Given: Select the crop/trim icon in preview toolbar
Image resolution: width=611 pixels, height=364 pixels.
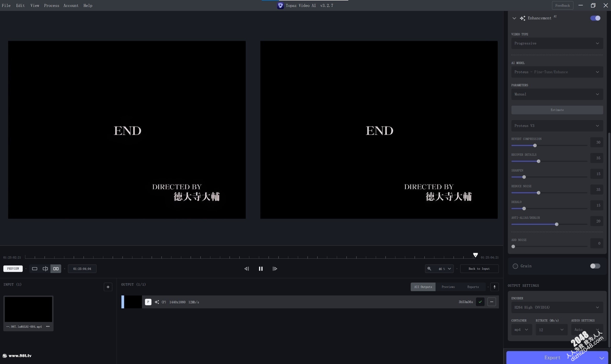Looking at the screenshot, I should click(45, 269).
